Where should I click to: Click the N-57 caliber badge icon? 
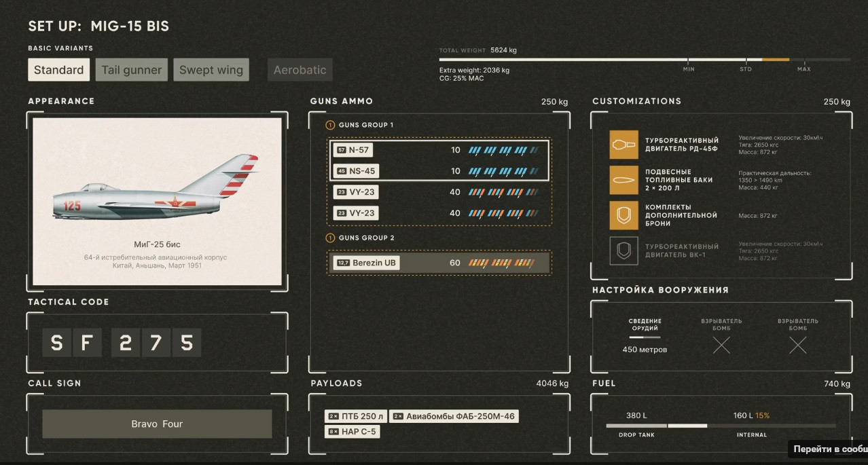coord(341,150)
